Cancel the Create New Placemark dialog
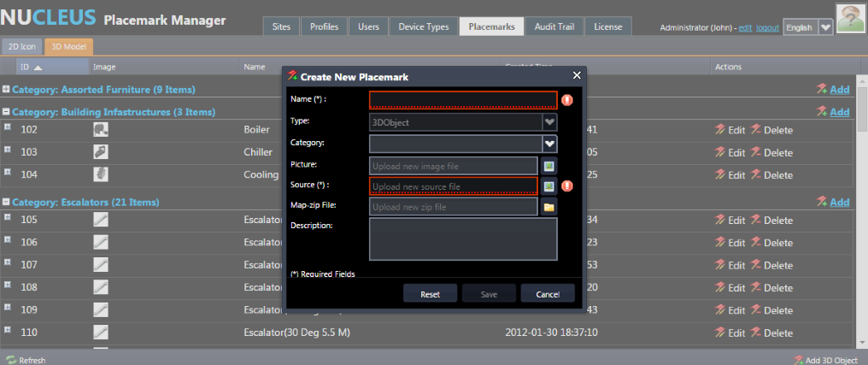Screen dimensions: 868x365 coord(548,293)
